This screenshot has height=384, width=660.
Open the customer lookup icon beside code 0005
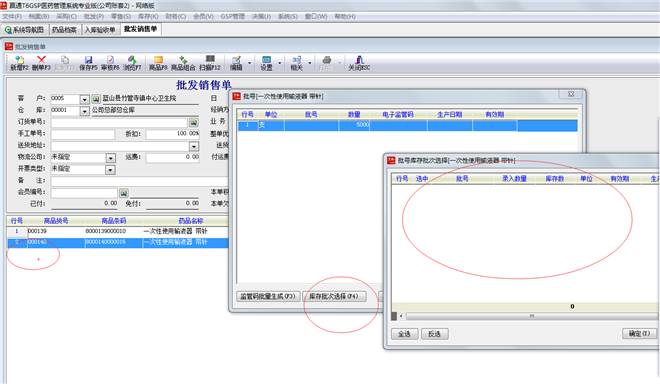click(96, 99)
